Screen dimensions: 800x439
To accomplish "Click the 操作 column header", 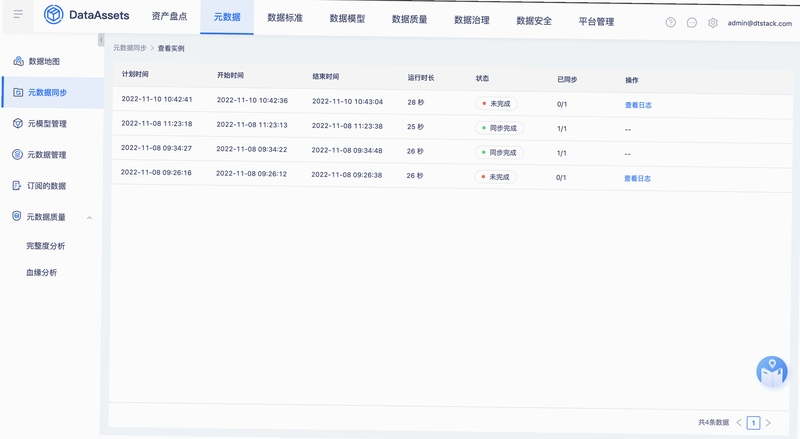I will (x=632, y=80).
